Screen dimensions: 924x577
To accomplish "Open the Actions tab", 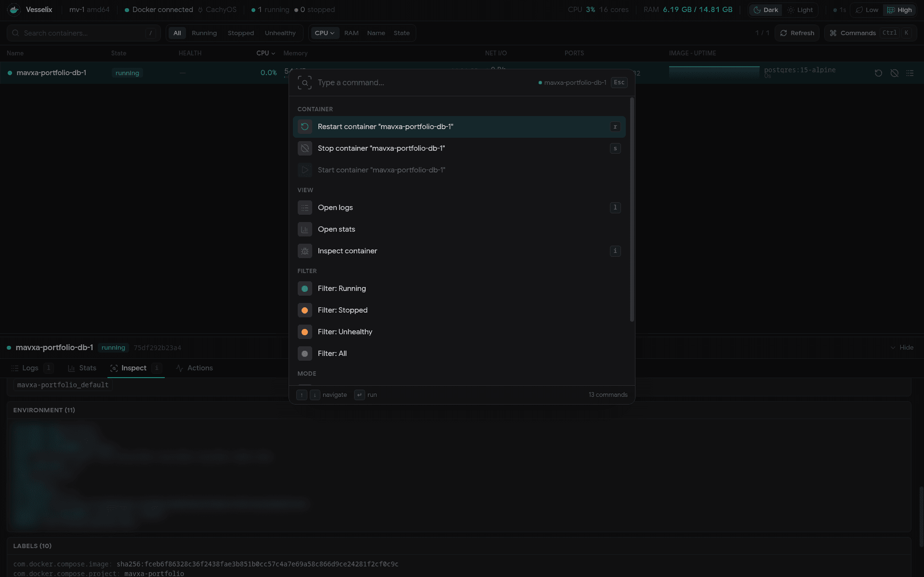I will (195, 368).
